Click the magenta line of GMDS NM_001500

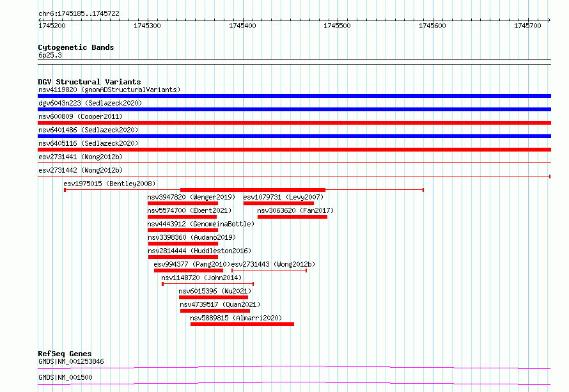[x=294, y=383]
